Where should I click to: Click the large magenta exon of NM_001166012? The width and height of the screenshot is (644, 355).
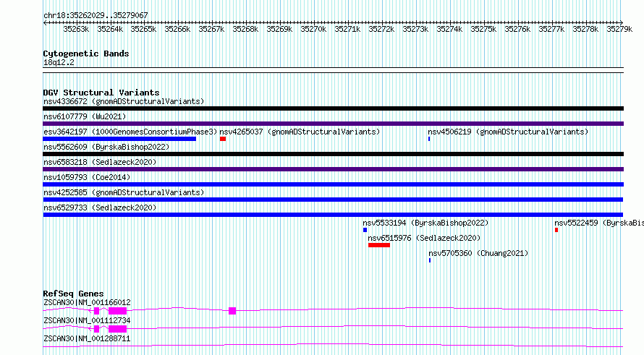pos(117,311)
